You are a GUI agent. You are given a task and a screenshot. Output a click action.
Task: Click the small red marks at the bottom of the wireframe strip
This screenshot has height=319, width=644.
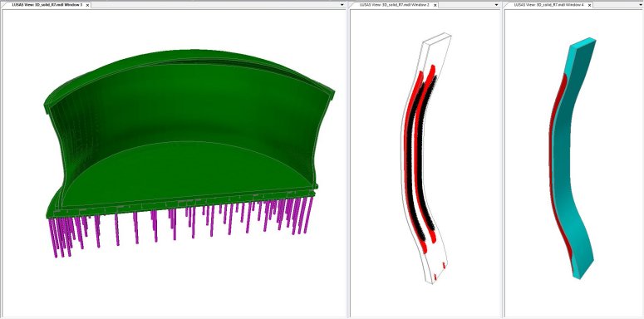coord(444,266)
